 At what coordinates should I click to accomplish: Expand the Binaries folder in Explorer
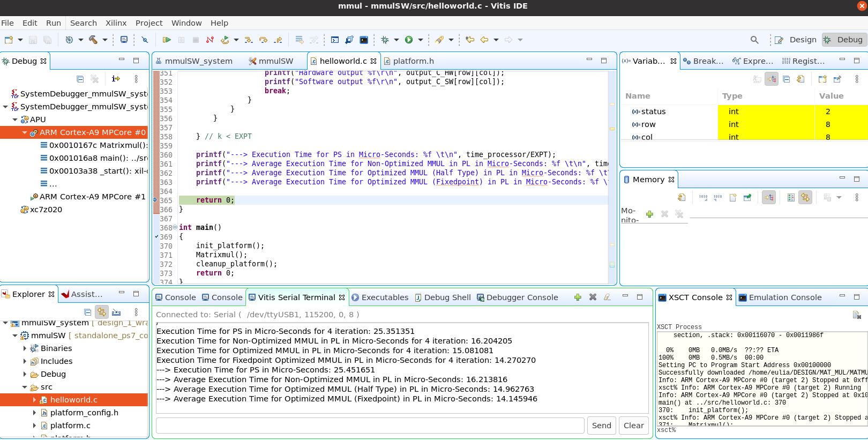point(25,348)
